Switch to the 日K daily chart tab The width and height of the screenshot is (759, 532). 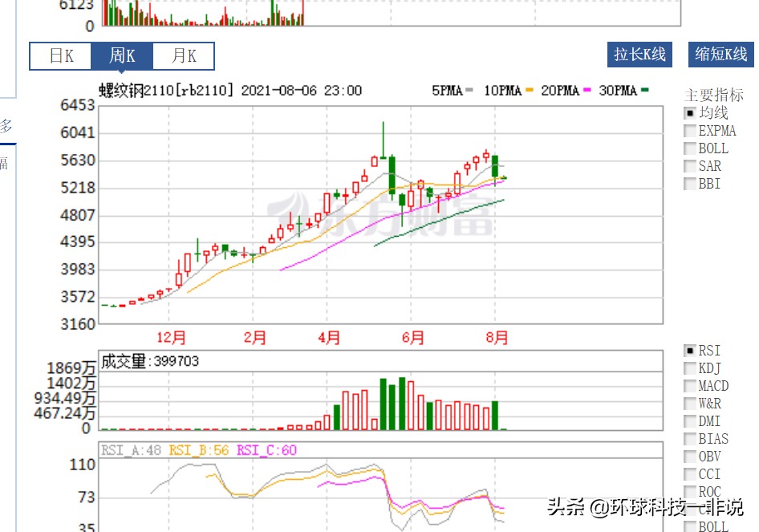pos(60,56)
